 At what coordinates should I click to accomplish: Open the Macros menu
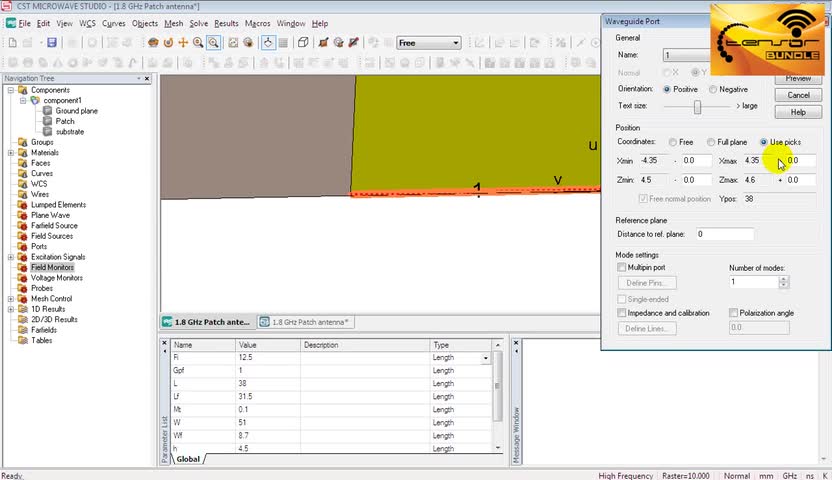tap(257, 23)
